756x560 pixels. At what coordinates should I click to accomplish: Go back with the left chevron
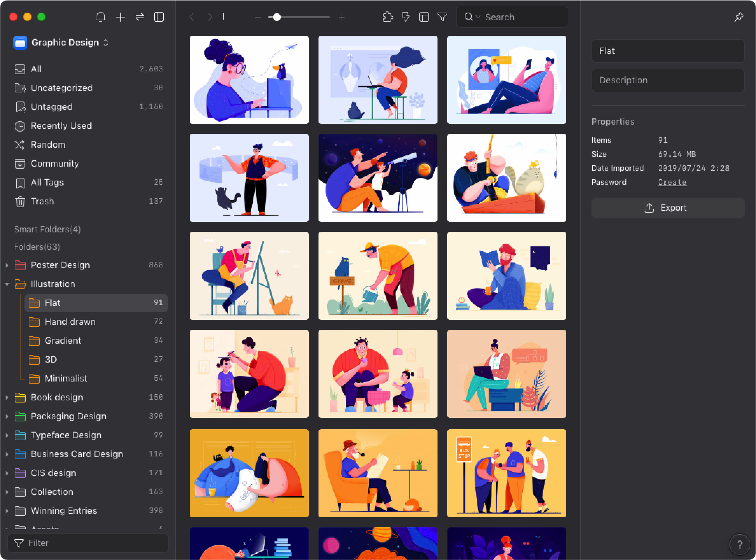(192, 17)
